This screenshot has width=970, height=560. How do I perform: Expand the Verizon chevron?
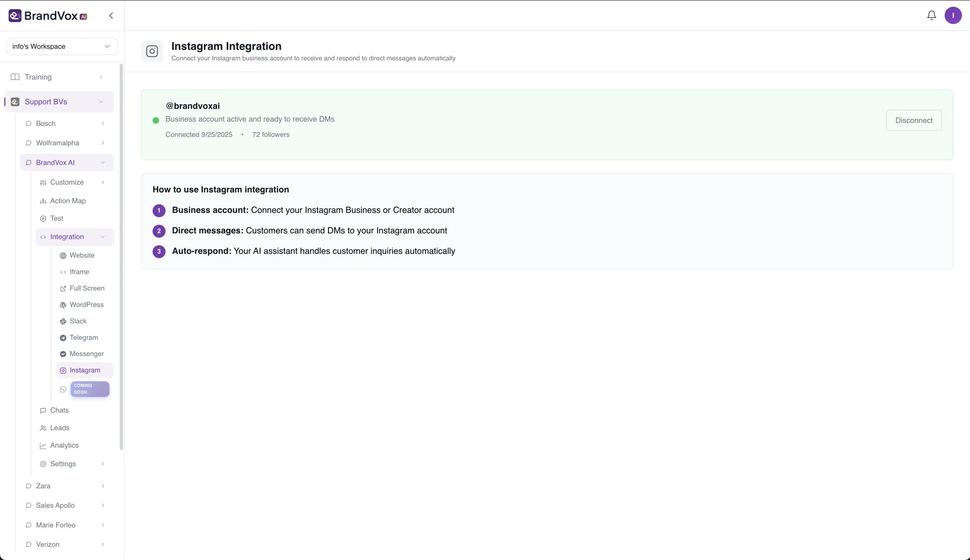pyautogui.click(x=103, y=545)
